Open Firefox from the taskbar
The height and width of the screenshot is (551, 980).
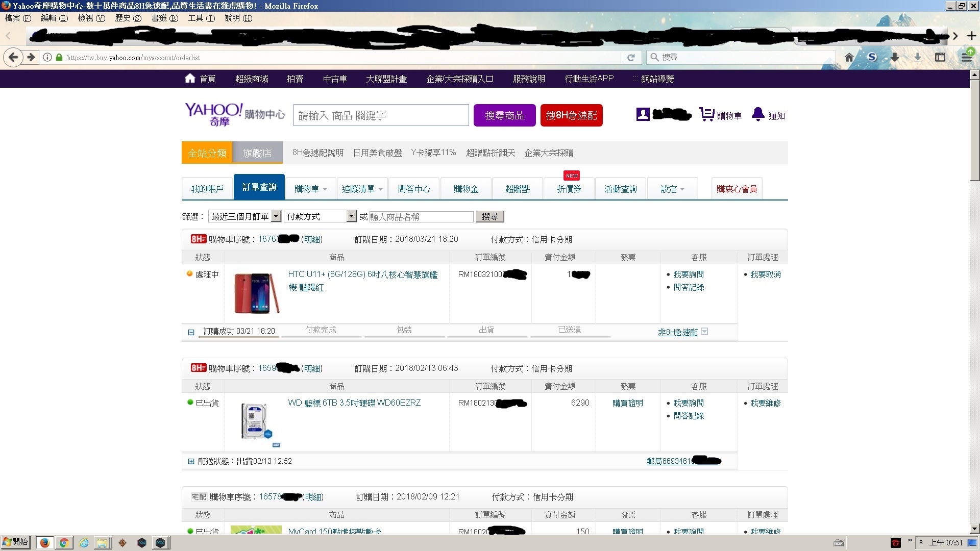pyautogui.click(x=45, y=543)
